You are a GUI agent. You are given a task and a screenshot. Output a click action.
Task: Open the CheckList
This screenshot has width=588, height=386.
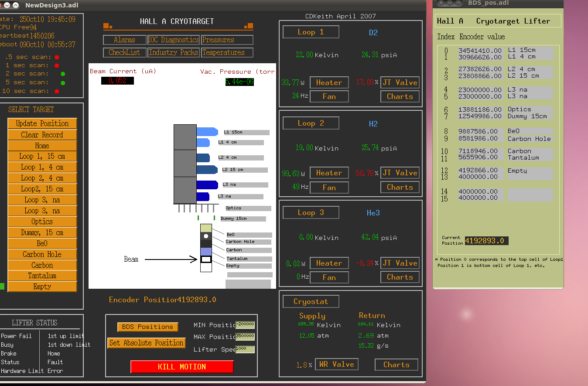coord(125,52)
